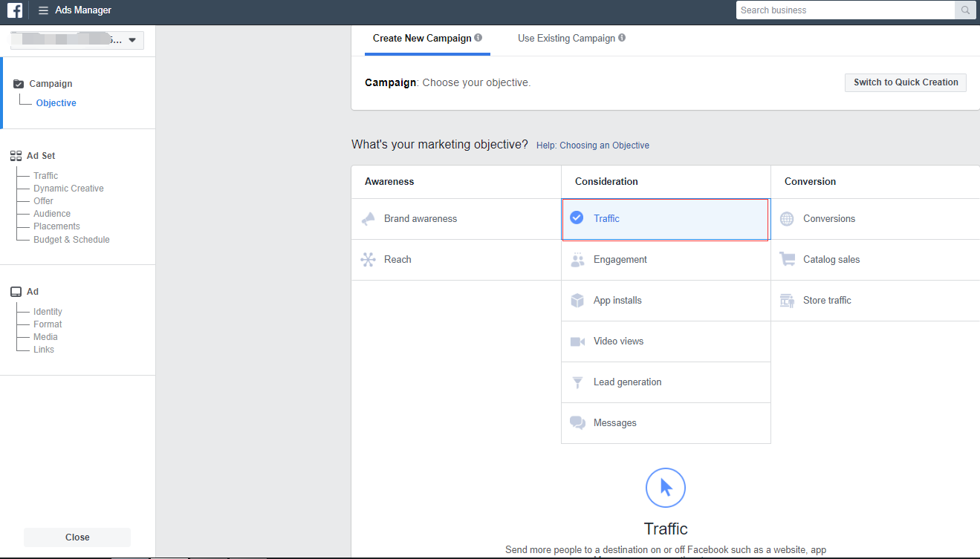This screenshot has height=559, width=980.
Task: Choose the Video views objective
Action: coord(666,341)
